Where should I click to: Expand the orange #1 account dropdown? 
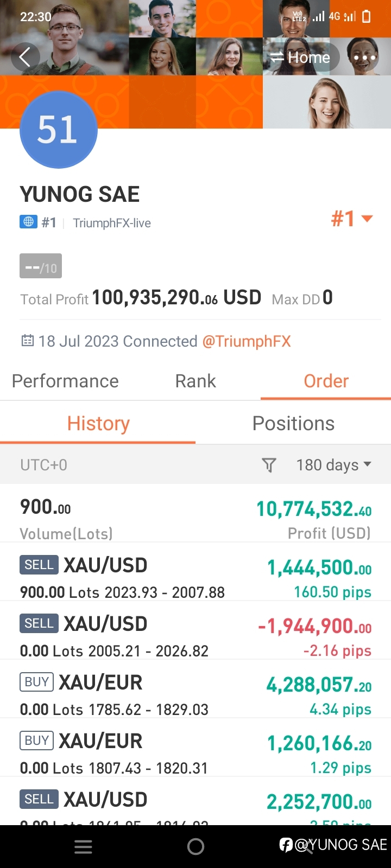(x=352, y=219)
